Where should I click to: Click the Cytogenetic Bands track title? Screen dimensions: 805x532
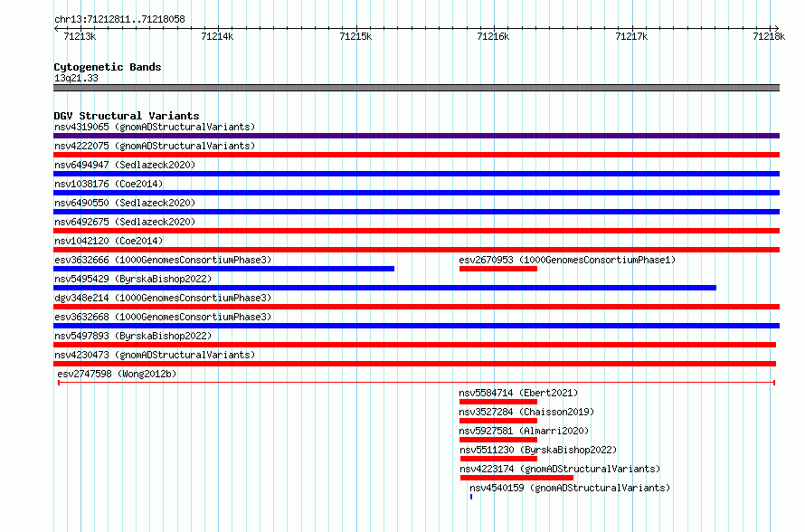pyautogui.click(x=108, y=67)
